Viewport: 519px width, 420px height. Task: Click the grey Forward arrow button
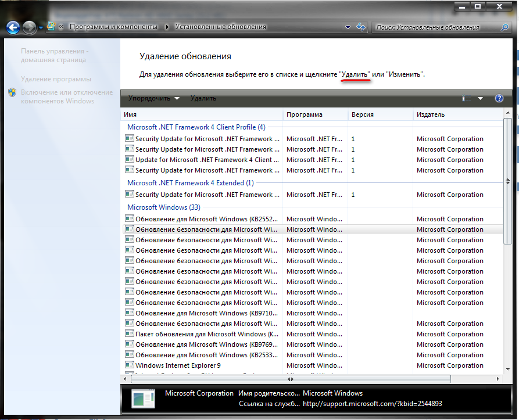pyautogui.click(x=29, y=27)
